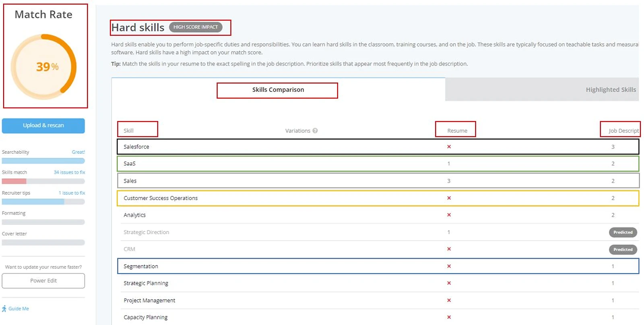644x325 pixels.
Task: Select the Skills Comparison tab
Action: point(278,90)
